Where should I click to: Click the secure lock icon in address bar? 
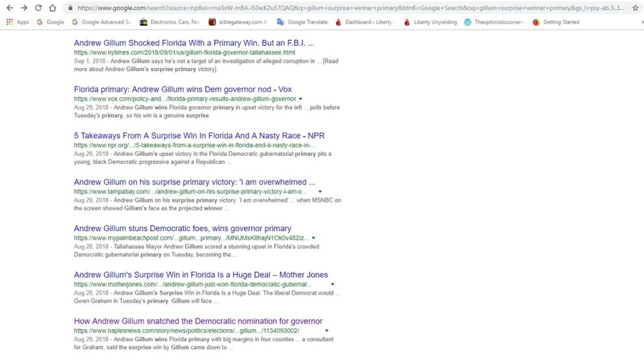click(x=70, y=8)
